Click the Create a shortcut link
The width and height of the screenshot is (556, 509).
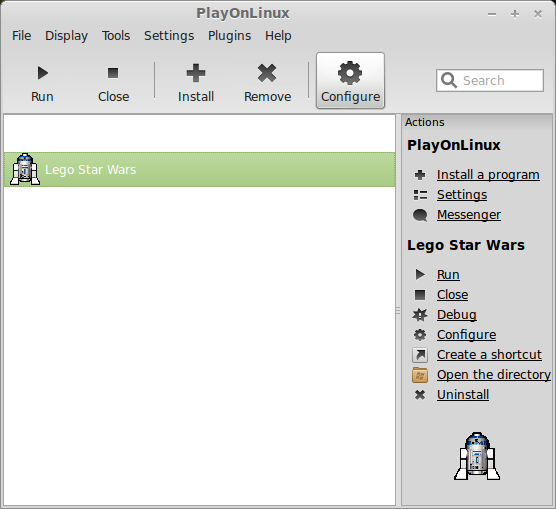pos(489,355)
